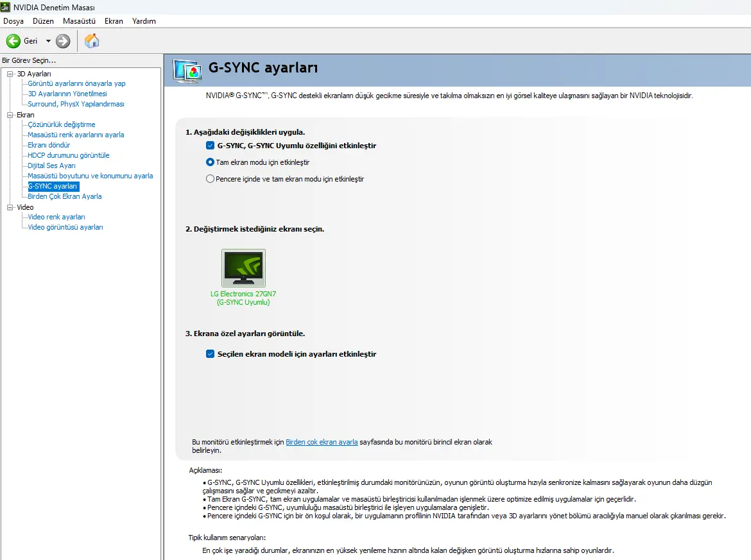Open the Dosya menu

coord(13,21)
